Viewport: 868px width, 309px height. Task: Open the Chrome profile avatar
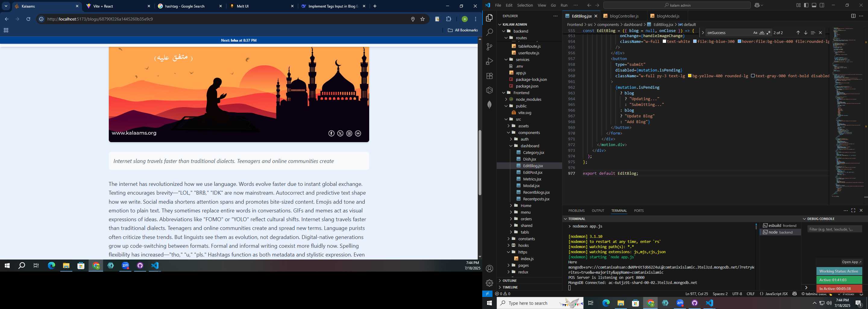click(464, 19)
